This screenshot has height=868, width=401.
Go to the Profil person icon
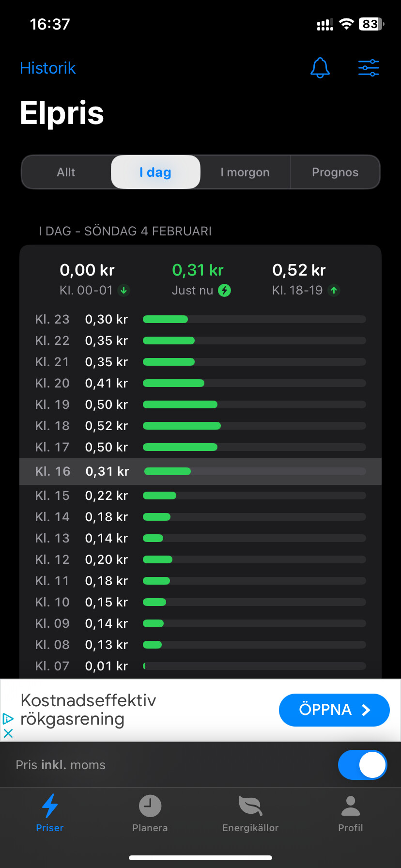coord(351,806)
